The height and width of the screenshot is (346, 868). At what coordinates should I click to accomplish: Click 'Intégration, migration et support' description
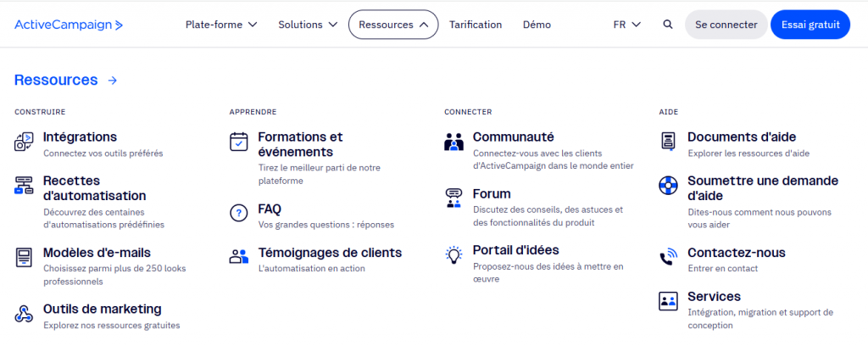(x=760, y=319)
